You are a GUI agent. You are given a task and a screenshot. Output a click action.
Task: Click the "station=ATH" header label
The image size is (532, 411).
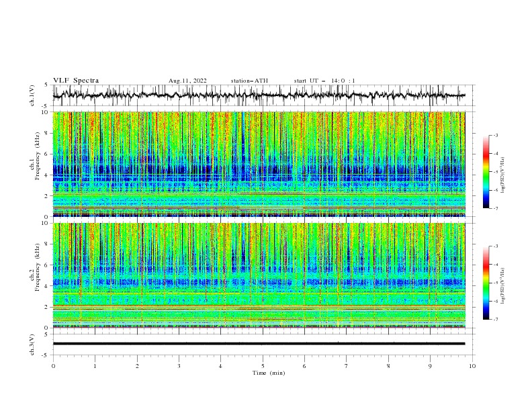click(249, 81)
